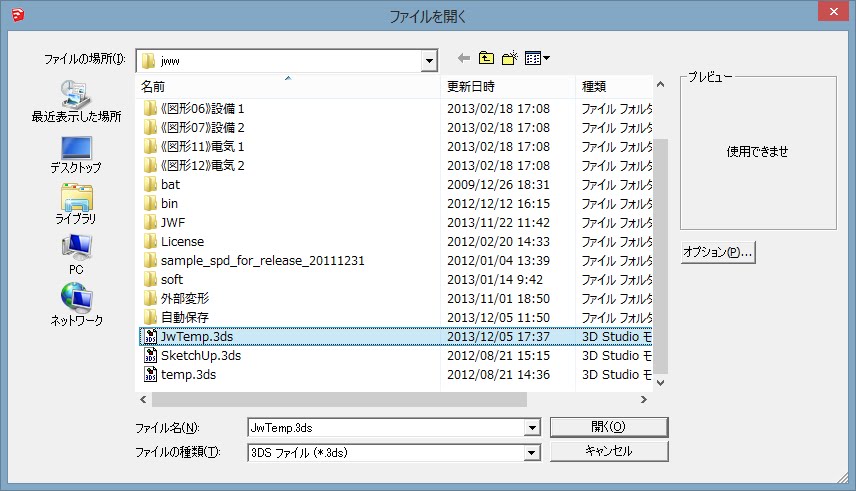Click the date 2012/01/04 13:39 cell
Screen dimensions: 856x491
point(498,261)
